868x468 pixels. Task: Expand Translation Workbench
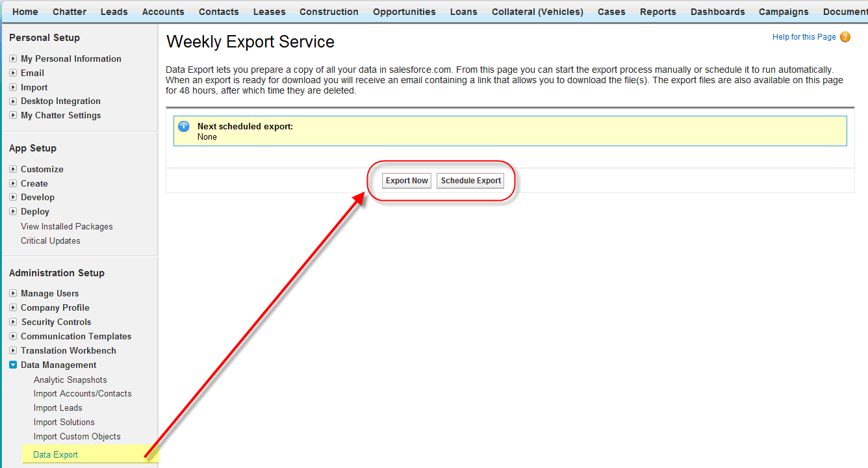[13, 350]
